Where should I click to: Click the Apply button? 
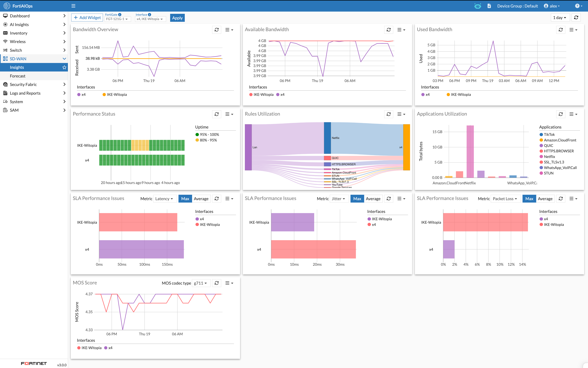[x=177, y=18]
